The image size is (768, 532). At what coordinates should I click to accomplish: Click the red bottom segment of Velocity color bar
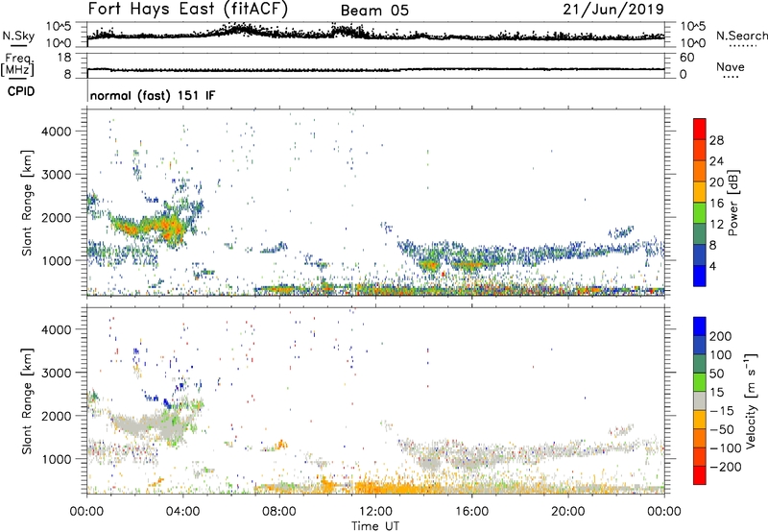(x=700, y=475)
